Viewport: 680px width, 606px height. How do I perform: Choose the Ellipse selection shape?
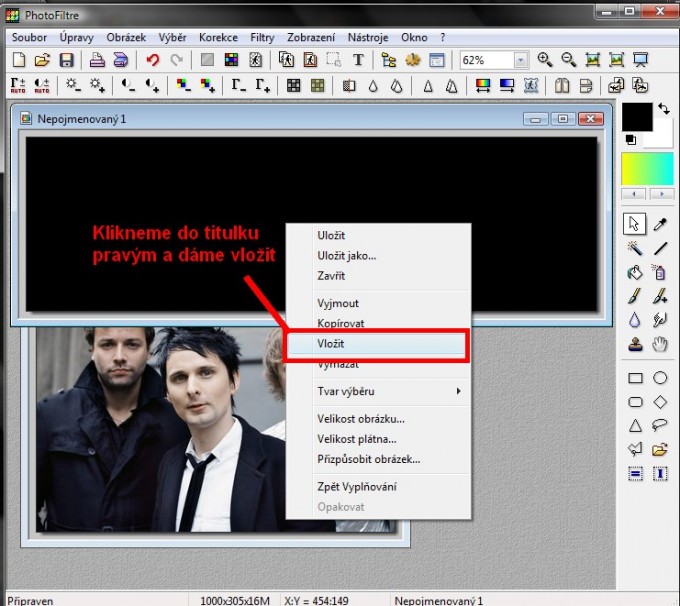click(660, 378)
